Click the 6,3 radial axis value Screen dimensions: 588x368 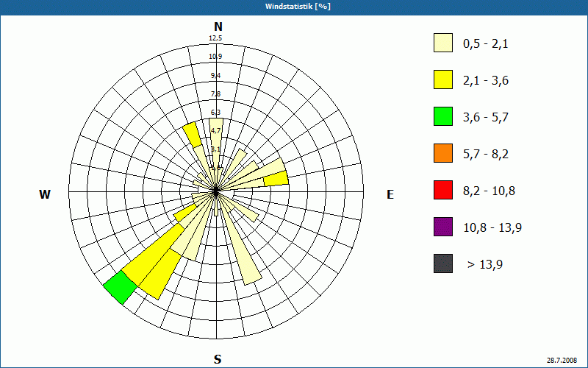(x=215, y=113)
